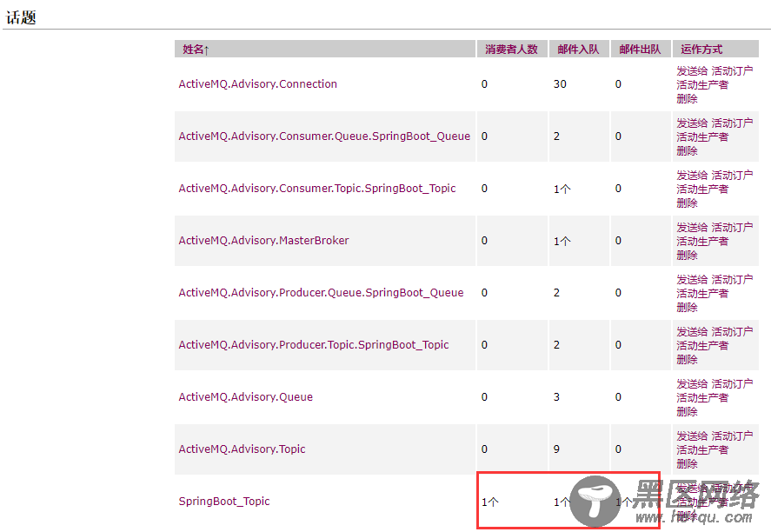
Task: Open ActiveMQ.Advisory.Producer.Topic.SpringBoot_Topic topic
Action: (x=314, y=344)
